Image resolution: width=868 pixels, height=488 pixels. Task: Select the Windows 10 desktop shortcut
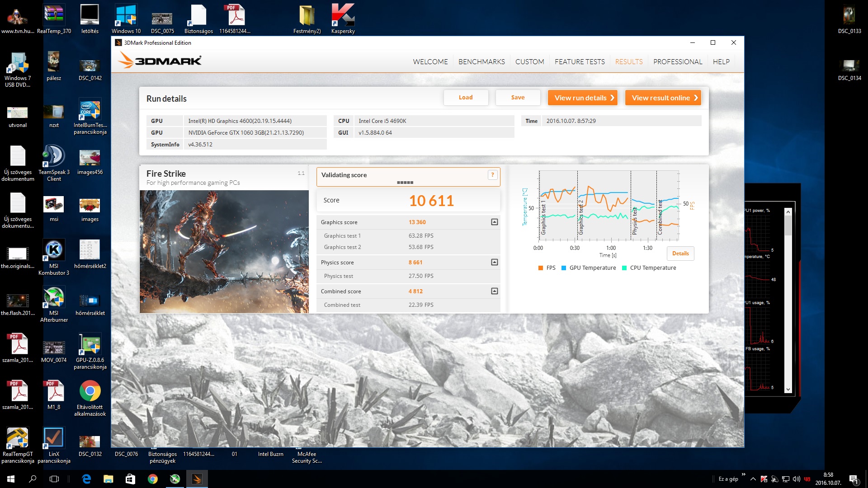(x=126, y=19)
